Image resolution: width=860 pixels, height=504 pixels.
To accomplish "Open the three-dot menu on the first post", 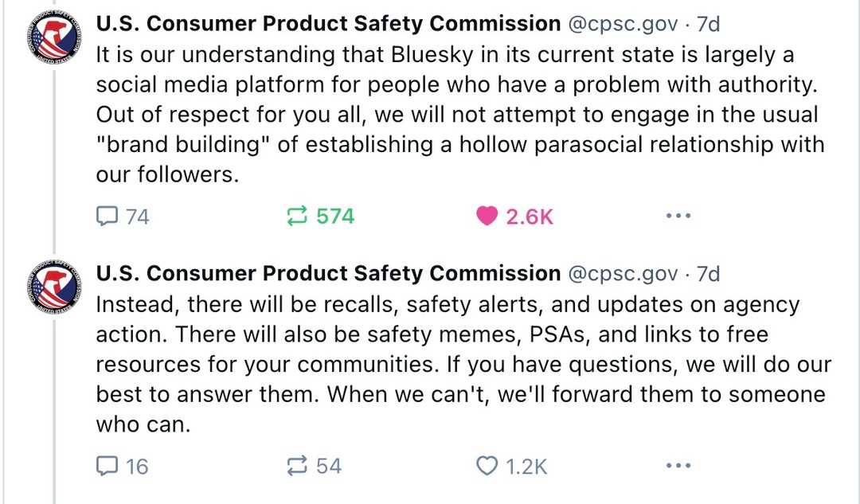I will click(678, 216).
